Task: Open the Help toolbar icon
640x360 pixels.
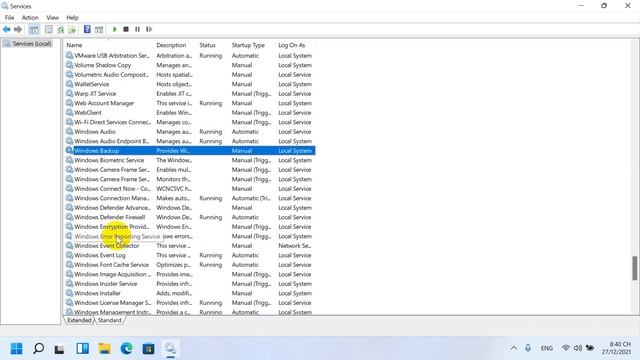Action: (87, 29)
